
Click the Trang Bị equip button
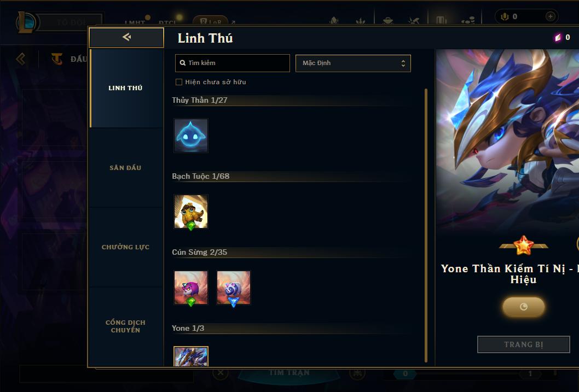(523, 344)
